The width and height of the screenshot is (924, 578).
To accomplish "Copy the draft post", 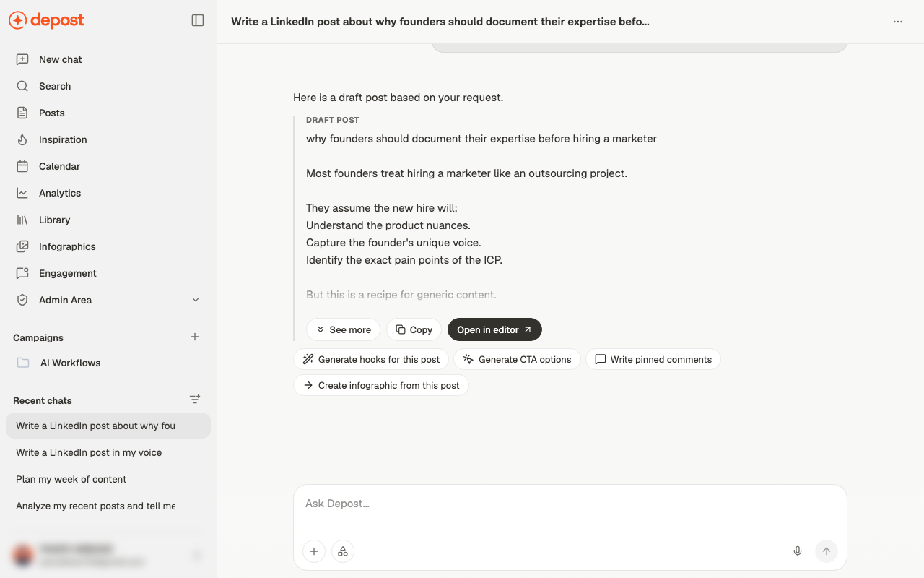I will [x=414, y=329].
